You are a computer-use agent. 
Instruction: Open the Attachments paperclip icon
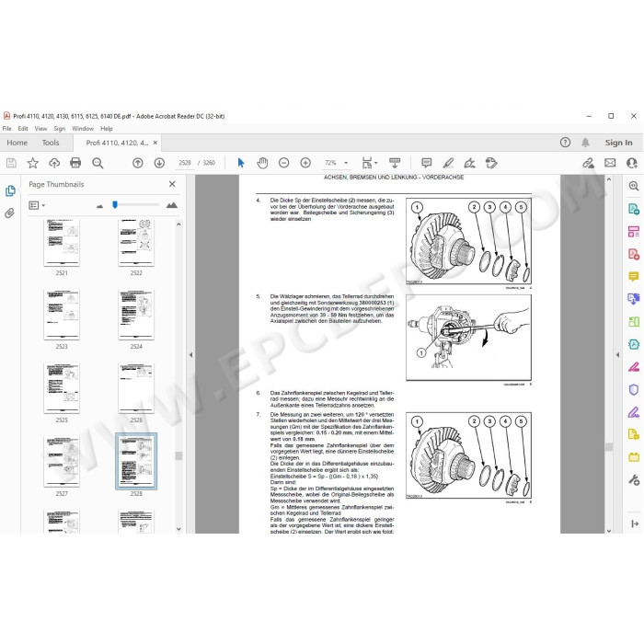(10, 213)
